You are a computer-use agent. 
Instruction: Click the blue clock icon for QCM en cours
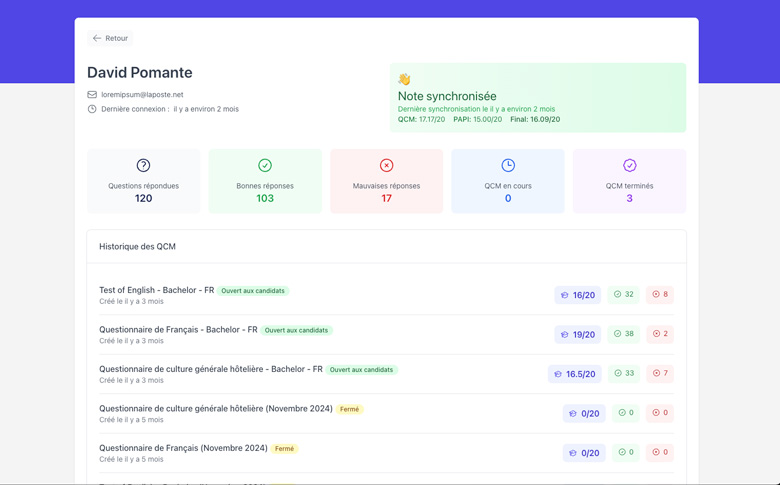(508, 165)
